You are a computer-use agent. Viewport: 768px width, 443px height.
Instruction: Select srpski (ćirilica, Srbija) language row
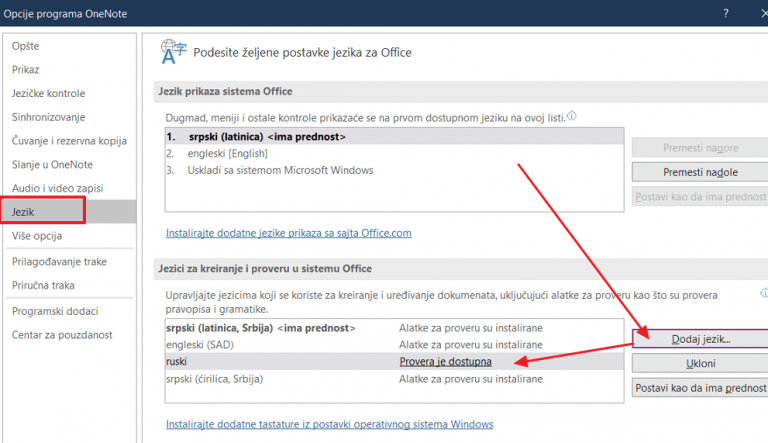[394, 379]
